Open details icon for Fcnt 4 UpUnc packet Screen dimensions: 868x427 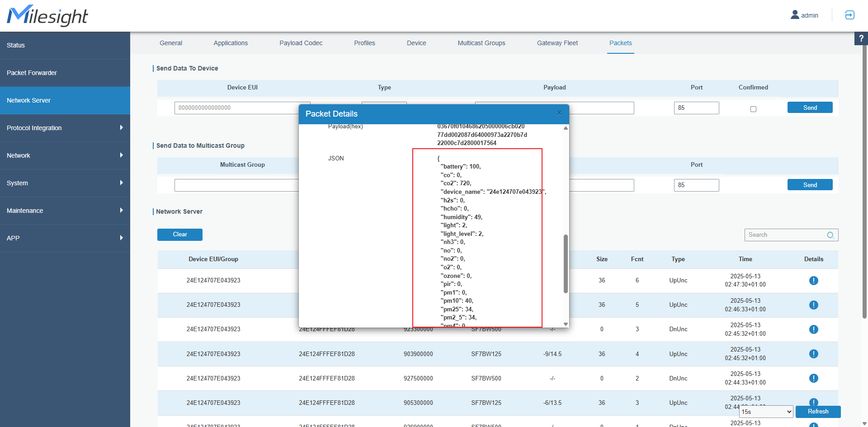click(813, 354)
